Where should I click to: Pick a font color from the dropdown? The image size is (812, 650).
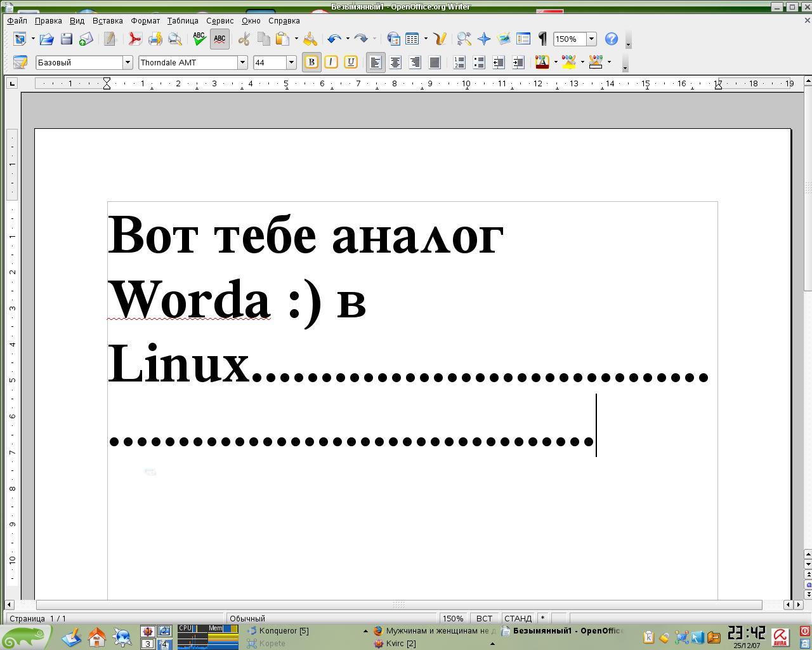coord(554,62)
